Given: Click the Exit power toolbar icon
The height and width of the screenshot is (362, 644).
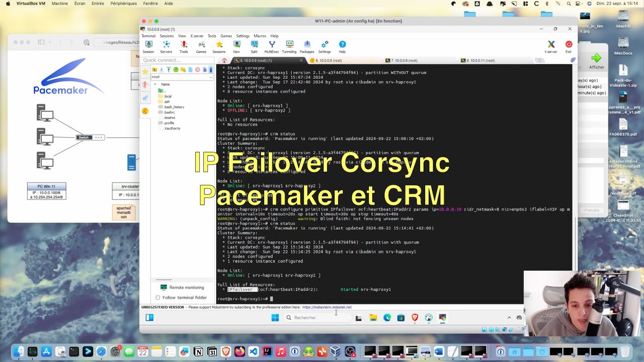Looking at the screenshot, I should (x=569, y=47).
